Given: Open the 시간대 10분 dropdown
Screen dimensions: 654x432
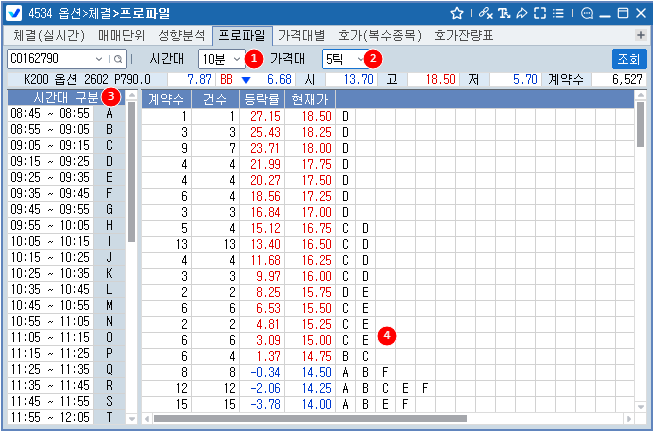Looking at the screenshot, I should (221, 59).
